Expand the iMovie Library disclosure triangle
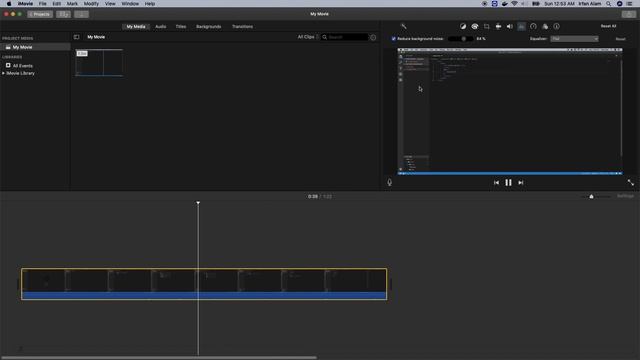The image size is (640, 360). pos(3,73)
